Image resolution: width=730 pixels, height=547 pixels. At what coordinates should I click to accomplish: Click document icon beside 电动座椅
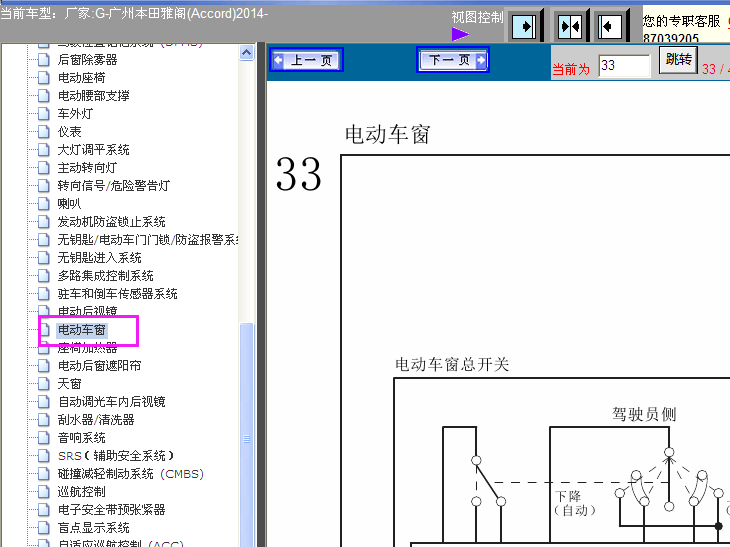pyautogui.click(x=44, y=78)
